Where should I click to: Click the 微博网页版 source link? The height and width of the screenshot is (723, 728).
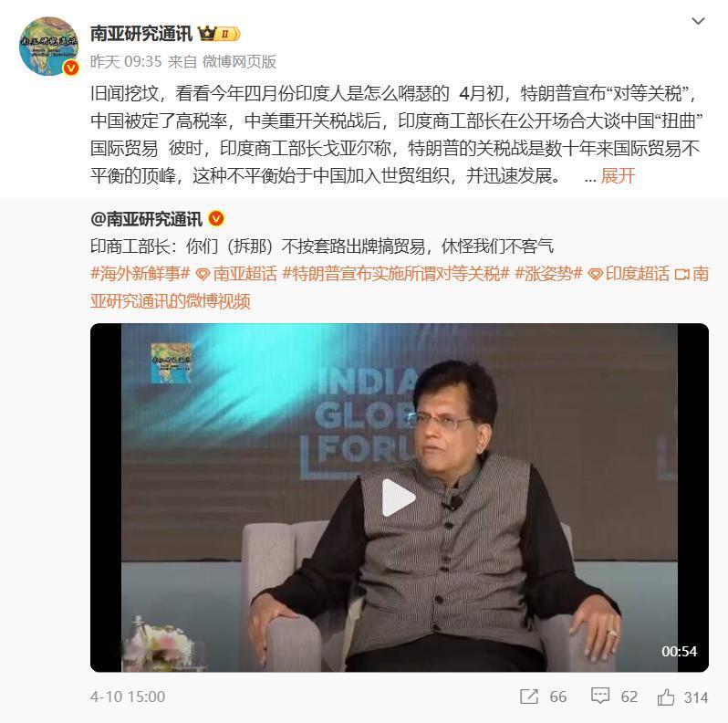tap(239, 61)
